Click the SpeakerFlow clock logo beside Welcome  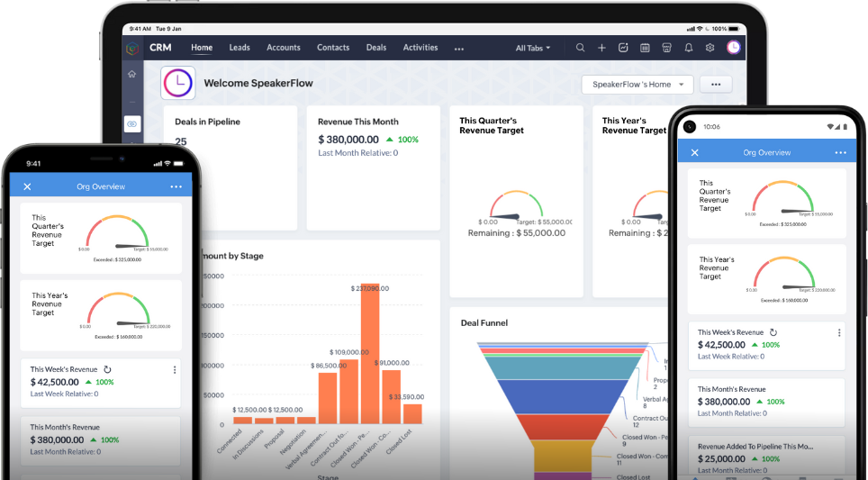177,83
